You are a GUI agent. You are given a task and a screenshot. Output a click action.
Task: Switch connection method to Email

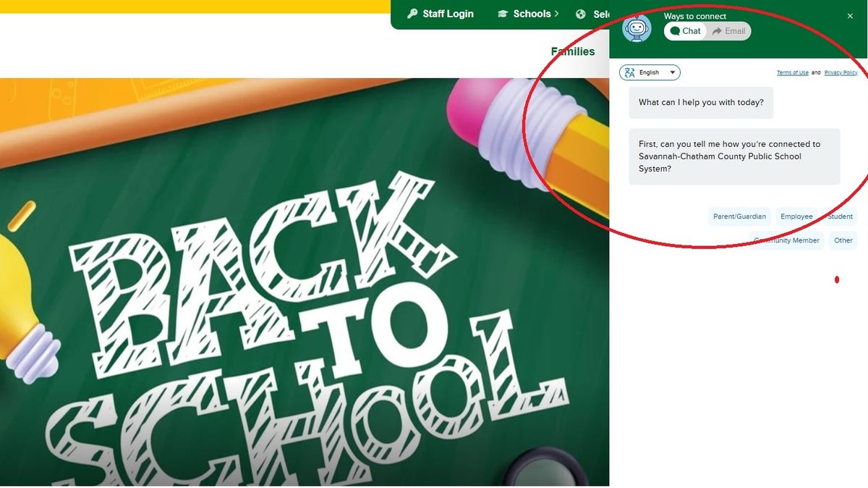728,31
